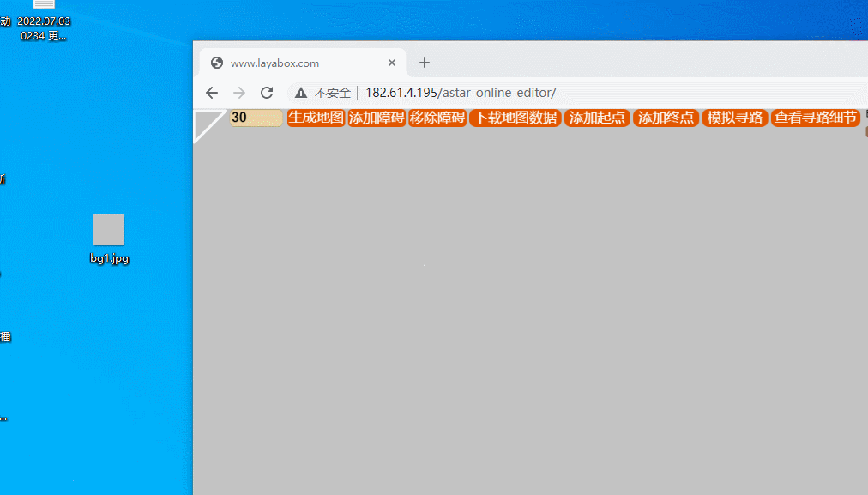Reload the astar editor page
The height and width of the screenshot is (495, 868).
pyautogui.click(x=266, y=93)
